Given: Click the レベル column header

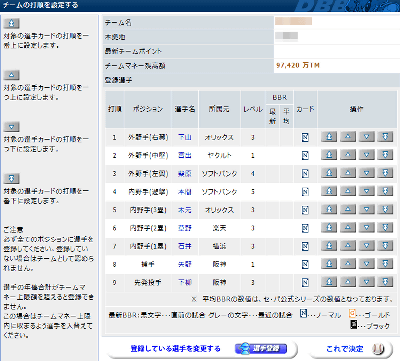Looking at the screenshot, I should click(253, 109).
